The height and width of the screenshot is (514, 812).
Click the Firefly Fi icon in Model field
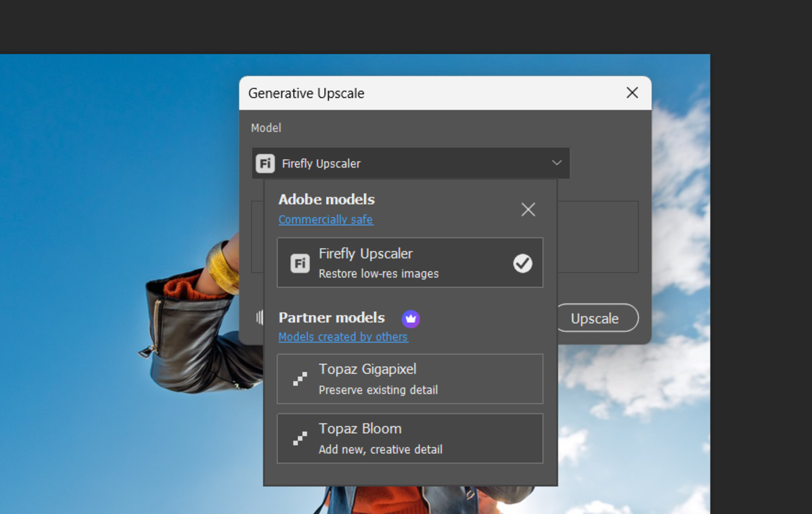(265, 163)
